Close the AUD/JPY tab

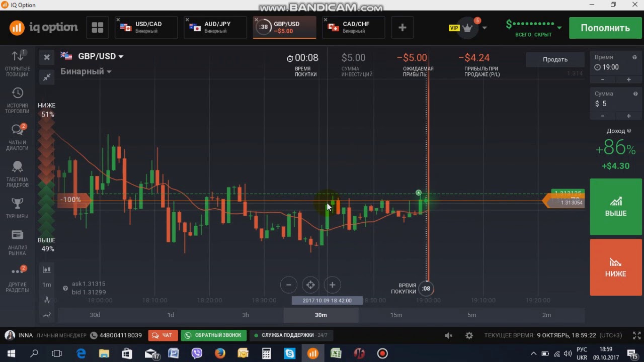[187, 20]
